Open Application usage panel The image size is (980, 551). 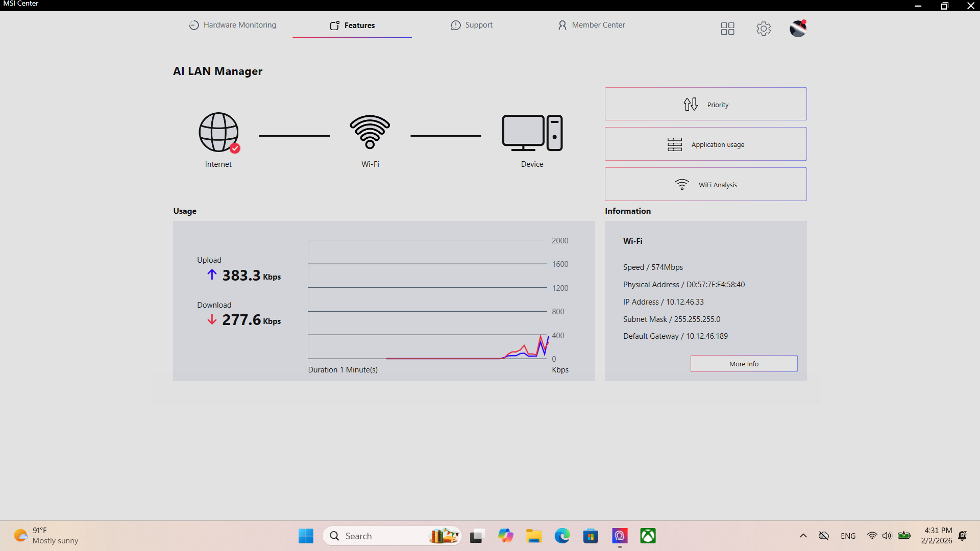click(x=705, y=144)
